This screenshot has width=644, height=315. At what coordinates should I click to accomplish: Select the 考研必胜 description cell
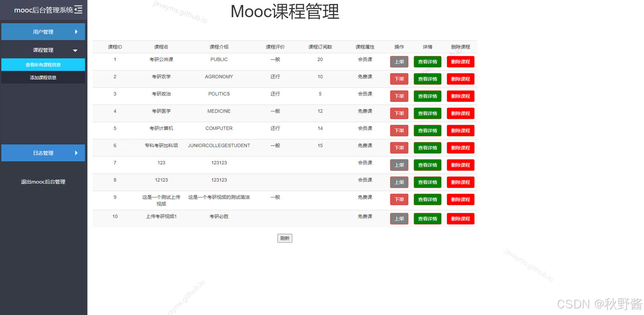tap(219, 216)
